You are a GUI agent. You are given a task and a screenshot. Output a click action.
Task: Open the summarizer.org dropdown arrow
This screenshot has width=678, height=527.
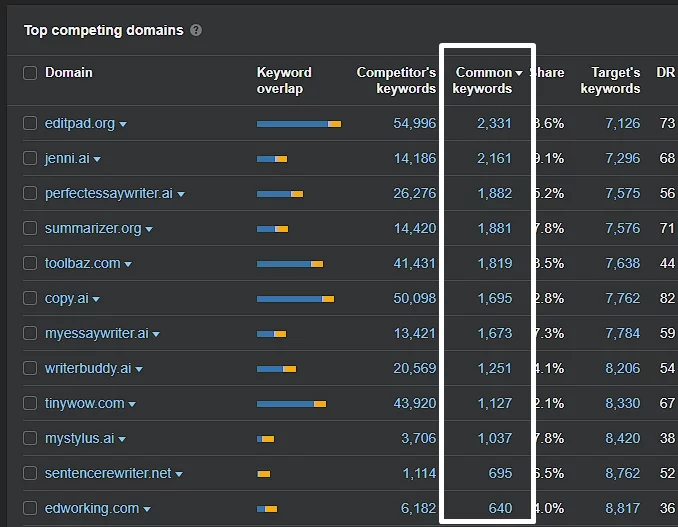tap(149, 230)
